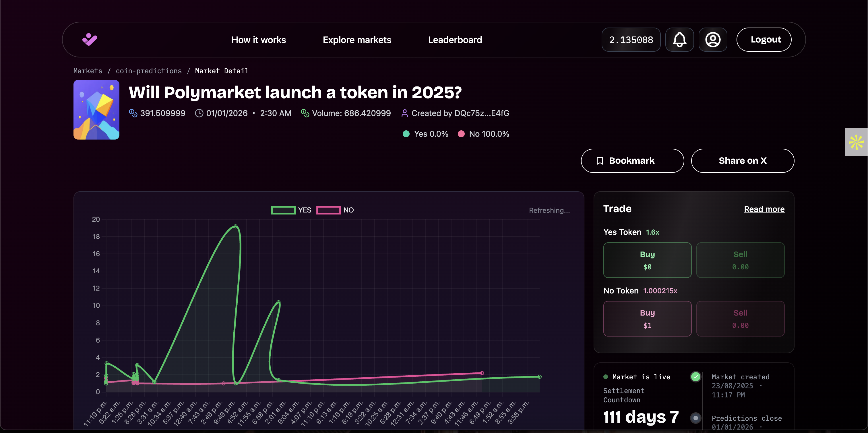Click the creator person icon
Screen dimensions: 868x433
(404, 113)
